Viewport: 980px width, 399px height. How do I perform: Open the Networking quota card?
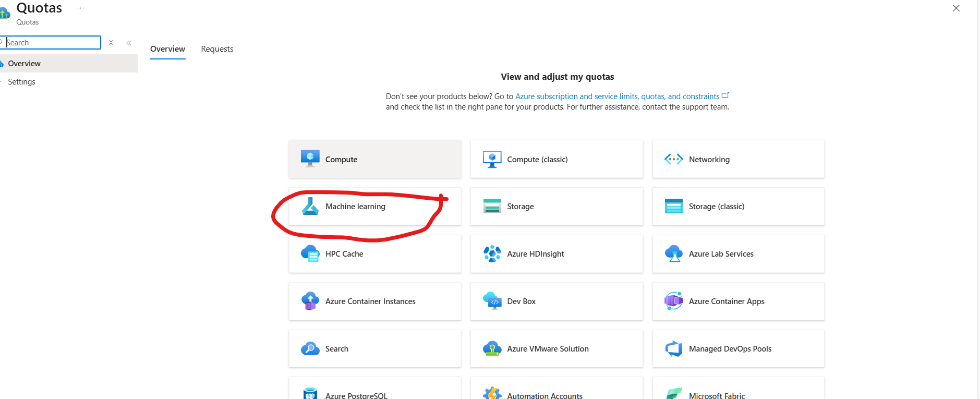tap(738, 159)
